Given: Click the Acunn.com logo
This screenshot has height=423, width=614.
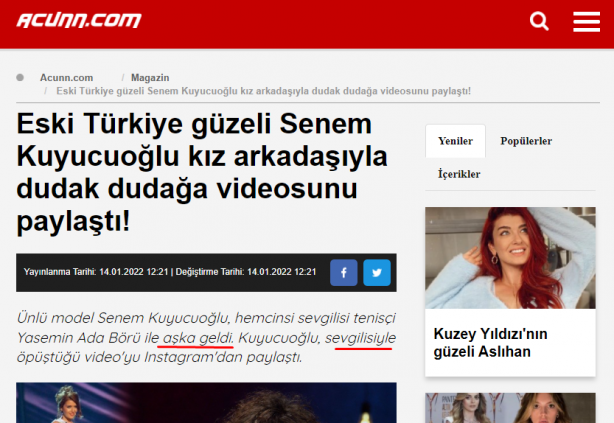Looking at the screenshot, I should click(x=79, y=20).
